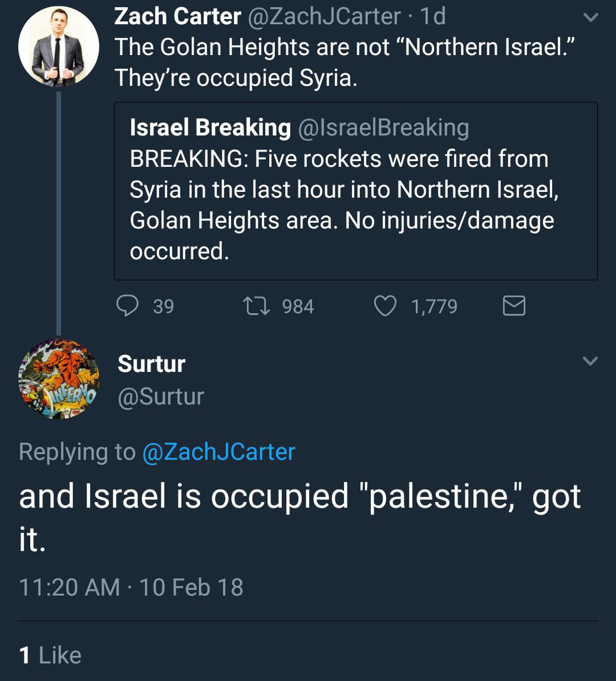Share tweet via the envelope icon
This screenshot has width=616, height=681.
coord(514,306)
